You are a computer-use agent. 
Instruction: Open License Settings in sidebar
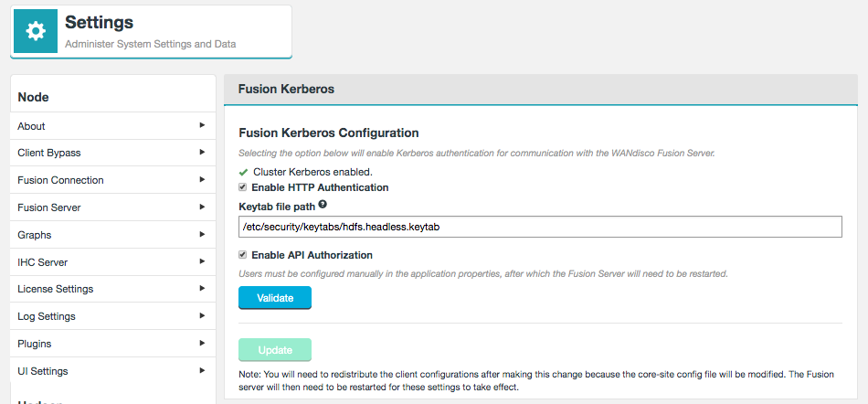(x=113, y=289)
